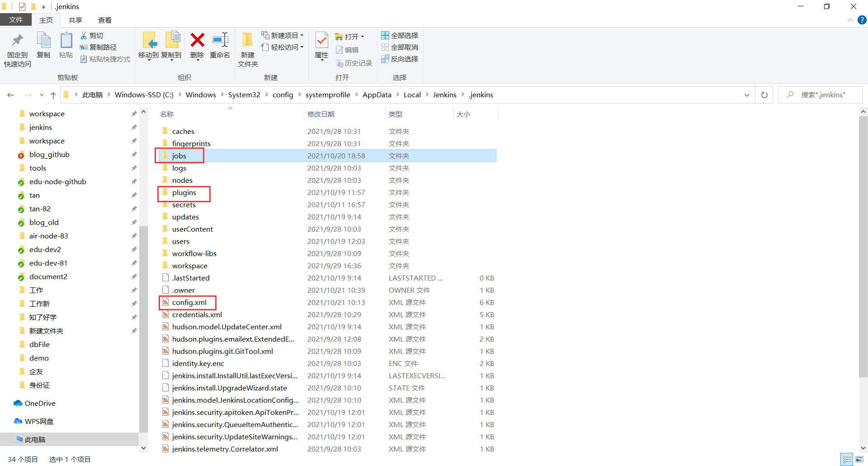Switch to Home (主页) tab

[x=46, y=20]
